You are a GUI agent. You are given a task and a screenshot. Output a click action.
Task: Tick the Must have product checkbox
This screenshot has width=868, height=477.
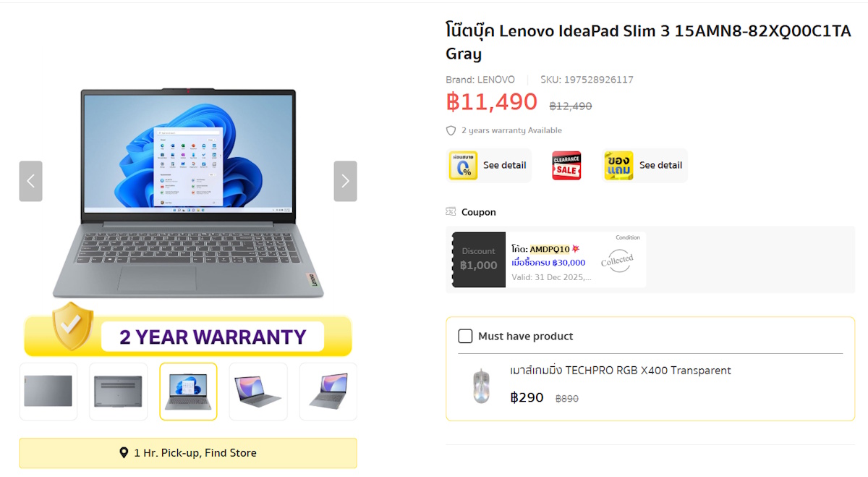(465, 336)
